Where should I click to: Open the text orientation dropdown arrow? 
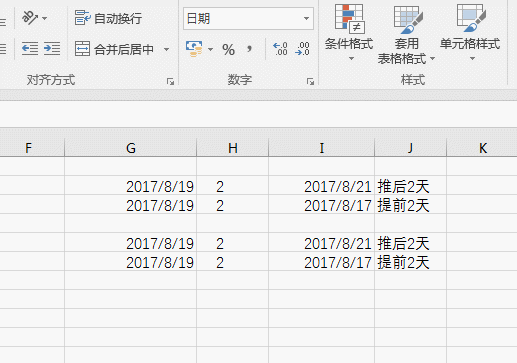coord(45,18)
